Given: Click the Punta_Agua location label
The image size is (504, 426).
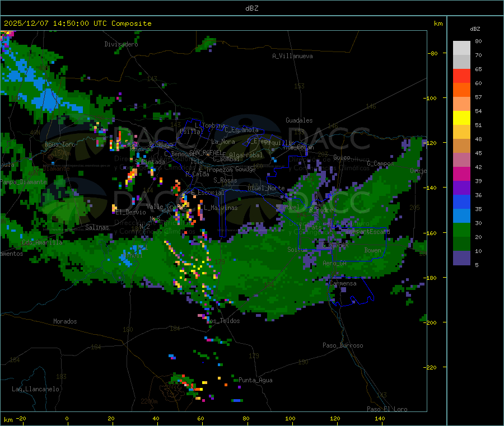Looking at the screenshot, I should coord(255,380).
